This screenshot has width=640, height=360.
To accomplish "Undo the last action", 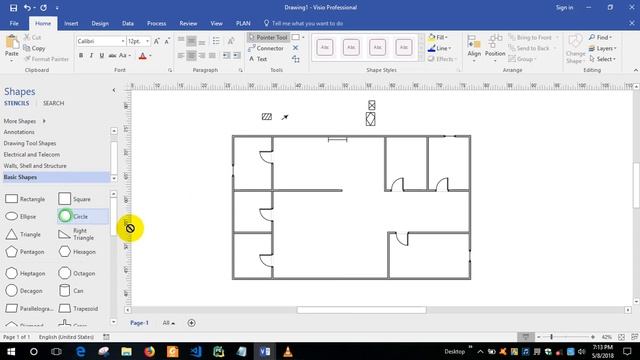I will (27, 8).
